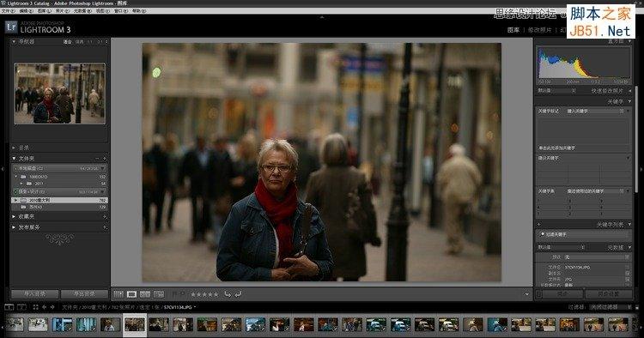Select 3:1 zoom level in Navigator
Image resolution: width=644 pixels, height=338 pixels.
[x=100, y=42]
